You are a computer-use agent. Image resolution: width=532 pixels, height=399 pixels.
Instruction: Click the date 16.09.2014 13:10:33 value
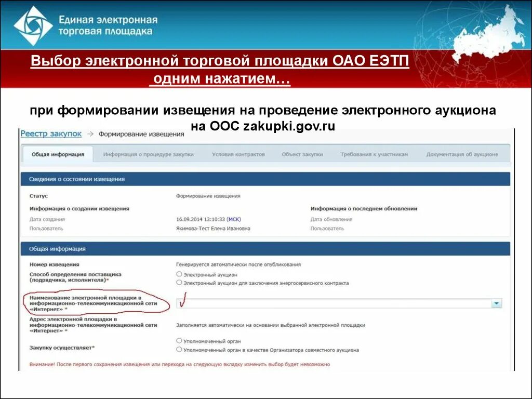[x=201, y=220]
